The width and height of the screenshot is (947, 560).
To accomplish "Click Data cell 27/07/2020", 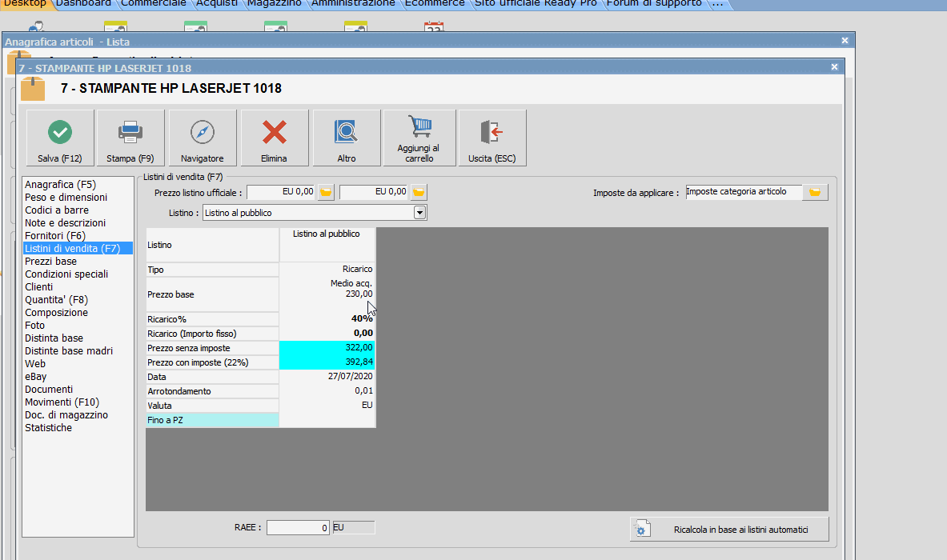I will pos(327,377).
